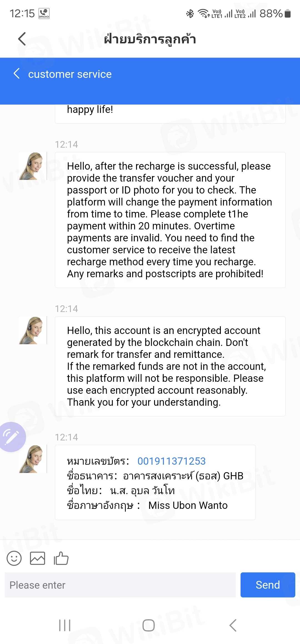Tap the card number 001911371253 link
This screenshot has width=300, height=644.
point(171,461)
